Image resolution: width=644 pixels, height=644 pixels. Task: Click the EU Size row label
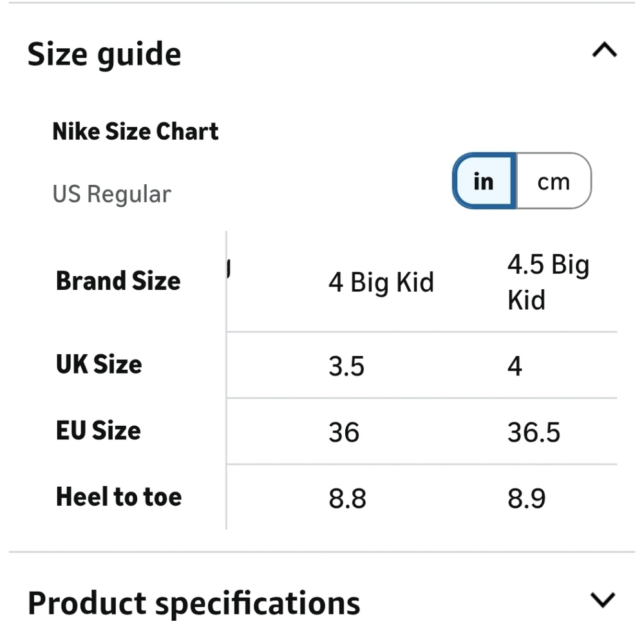[99, 431]
